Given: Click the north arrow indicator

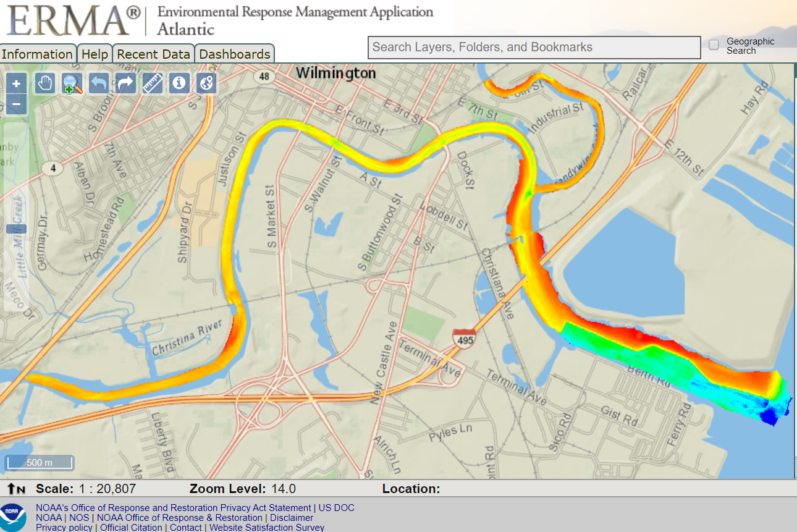Looking at the screenshot, I should click(x=17, y=489).
